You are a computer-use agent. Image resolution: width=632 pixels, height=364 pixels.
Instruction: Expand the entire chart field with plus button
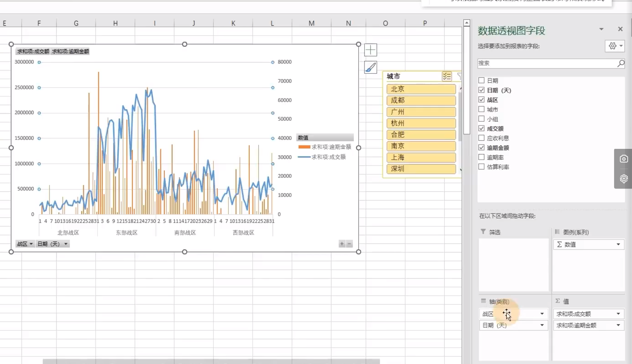click(342, 244)
